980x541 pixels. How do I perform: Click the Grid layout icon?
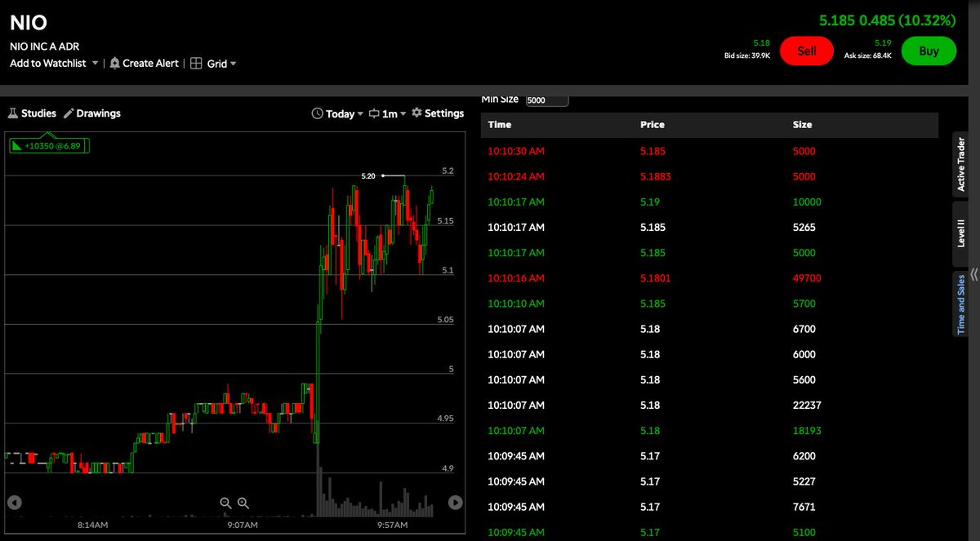[x=196, y=63]
